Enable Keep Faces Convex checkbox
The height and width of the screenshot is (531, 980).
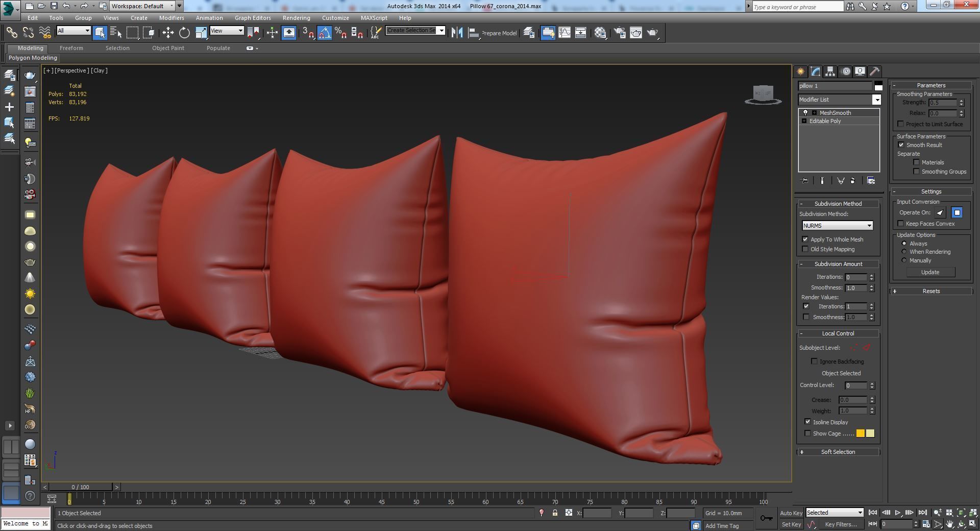[x=900, y=224]
